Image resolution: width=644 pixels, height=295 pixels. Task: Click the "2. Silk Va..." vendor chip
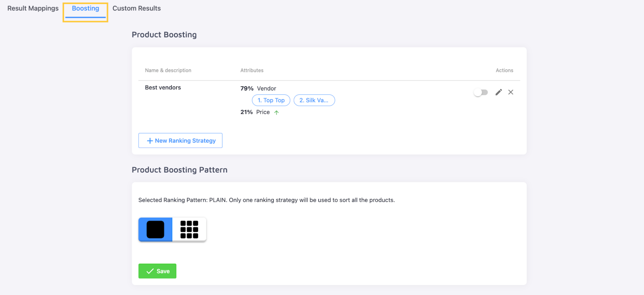pyautogui.click(x=314, y=100)
